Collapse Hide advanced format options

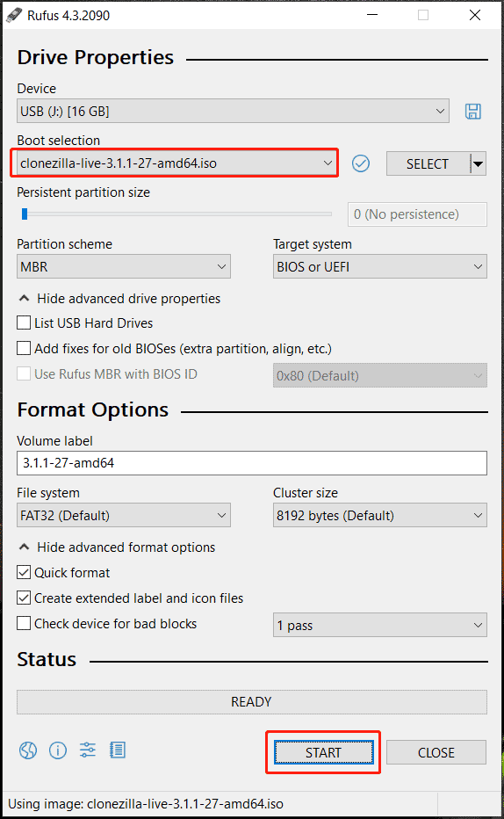tap(117, 547)
